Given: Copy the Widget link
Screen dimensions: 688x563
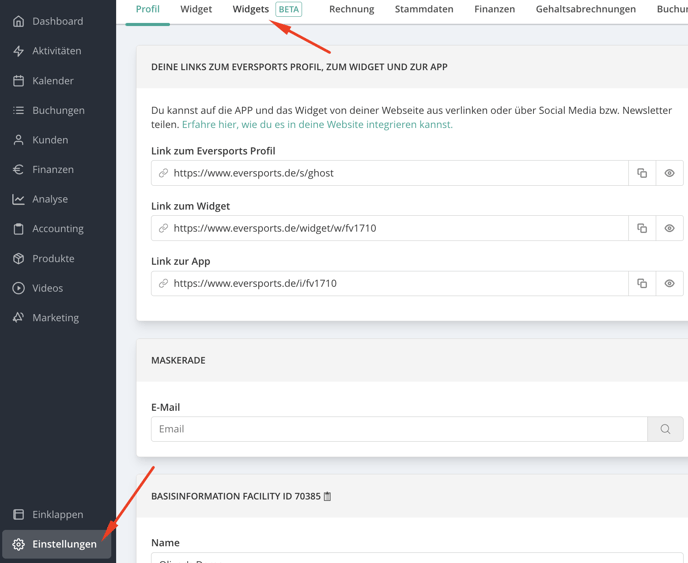Looking at the screenshot, I should [x=642, y=228].
